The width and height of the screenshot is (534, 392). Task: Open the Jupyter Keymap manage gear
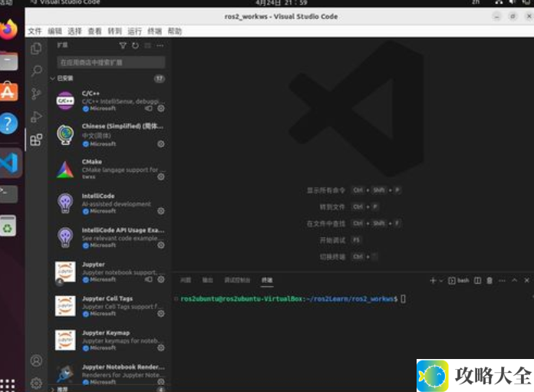pos(161,348)
